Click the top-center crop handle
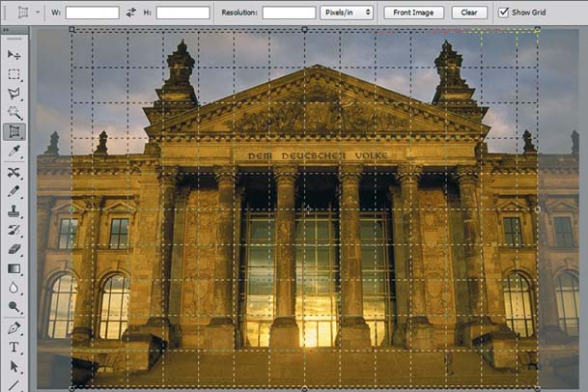Screen dimensions: 588x392 click(304, 29)
